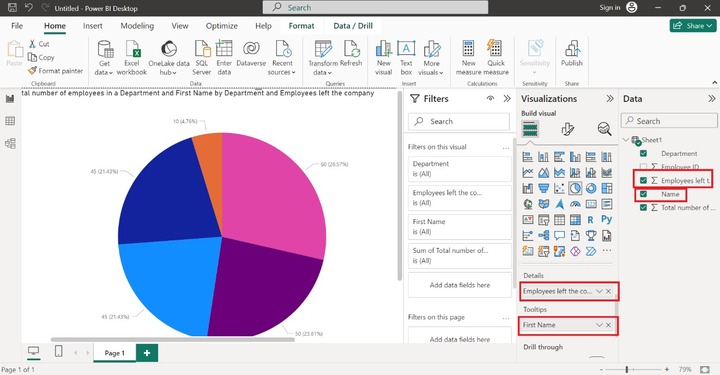
Task: Click the Save icon in title bar
Action: [12, 7]
